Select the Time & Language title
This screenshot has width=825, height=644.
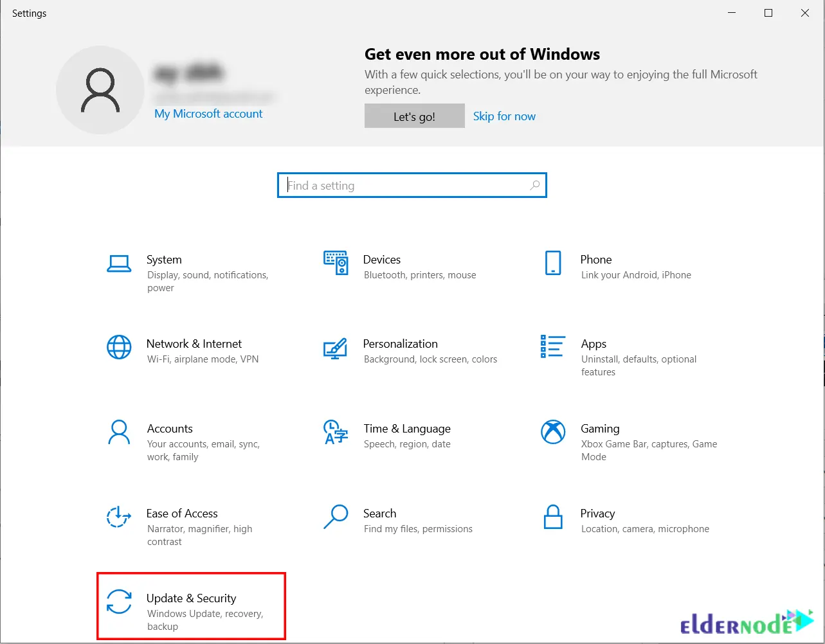coord(407,429)
